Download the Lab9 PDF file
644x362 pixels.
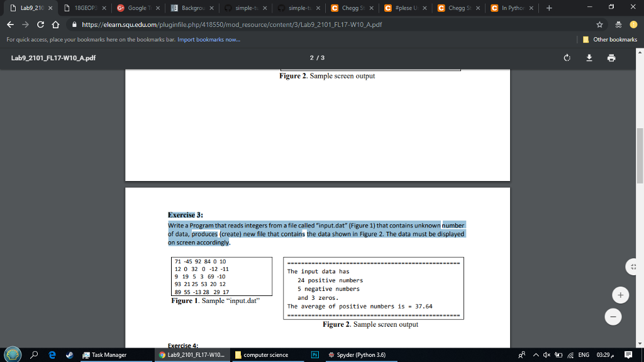click(x=589, y=57)
